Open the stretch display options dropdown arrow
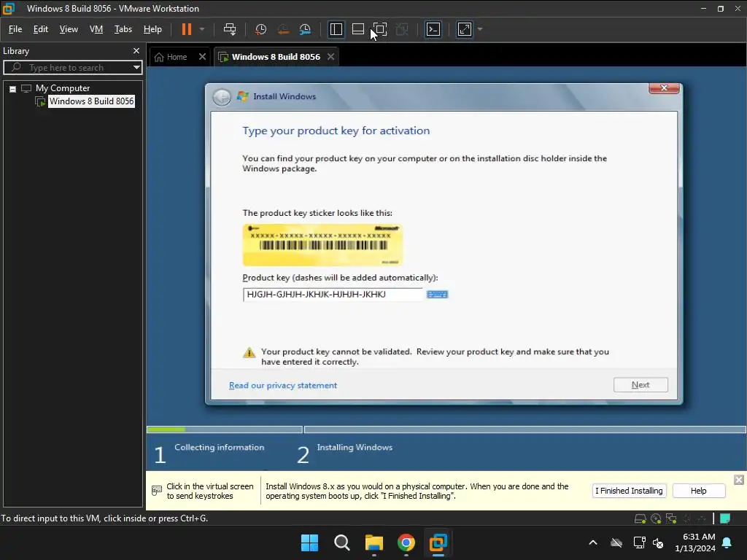This screenshot has height=560, width=747. pyautogui.click(x=480, y=29)
